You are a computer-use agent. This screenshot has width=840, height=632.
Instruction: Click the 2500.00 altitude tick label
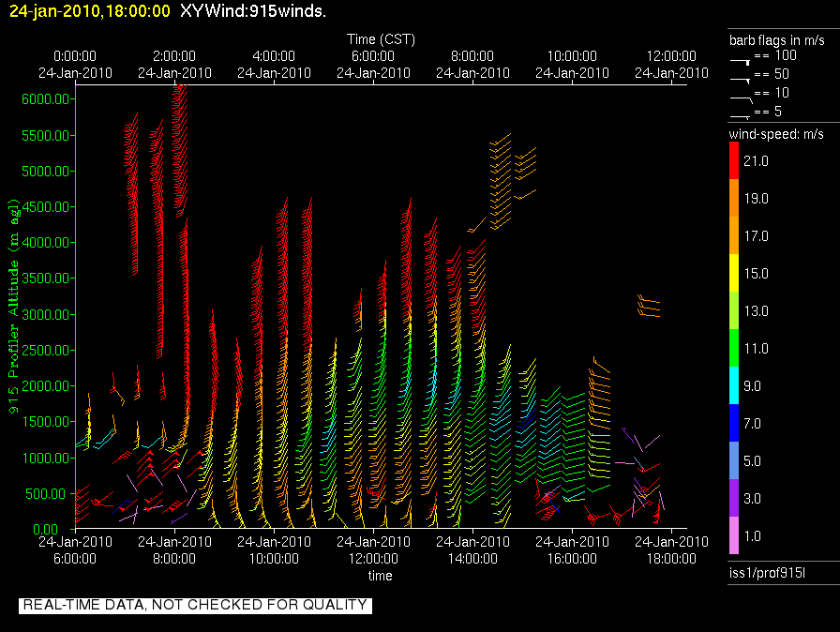point(46,351)
